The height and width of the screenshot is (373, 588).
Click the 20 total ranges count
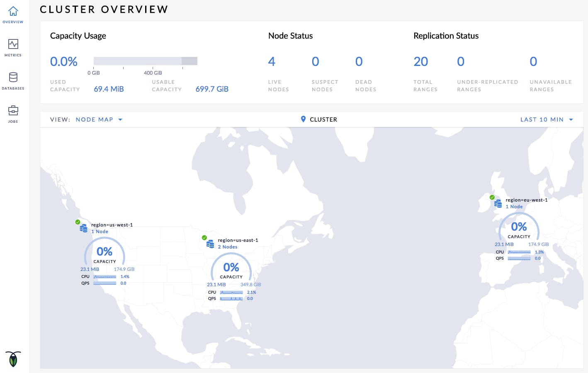tap(420, 61)
